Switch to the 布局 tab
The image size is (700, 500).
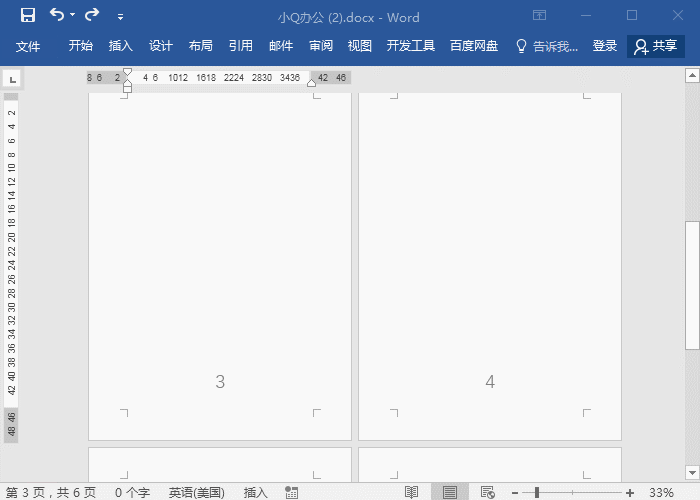pos(200,46)
